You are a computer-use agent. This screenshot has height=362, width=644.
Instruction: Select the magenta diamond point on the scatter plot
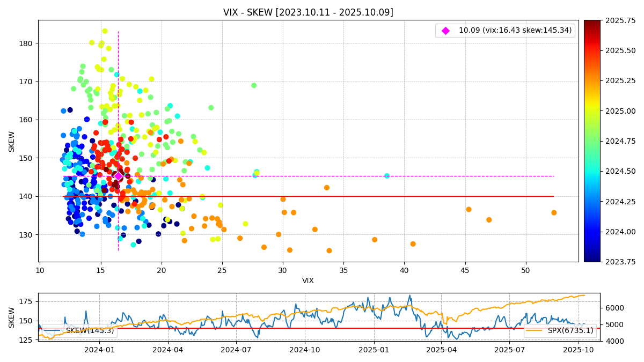tap(118, 176)
